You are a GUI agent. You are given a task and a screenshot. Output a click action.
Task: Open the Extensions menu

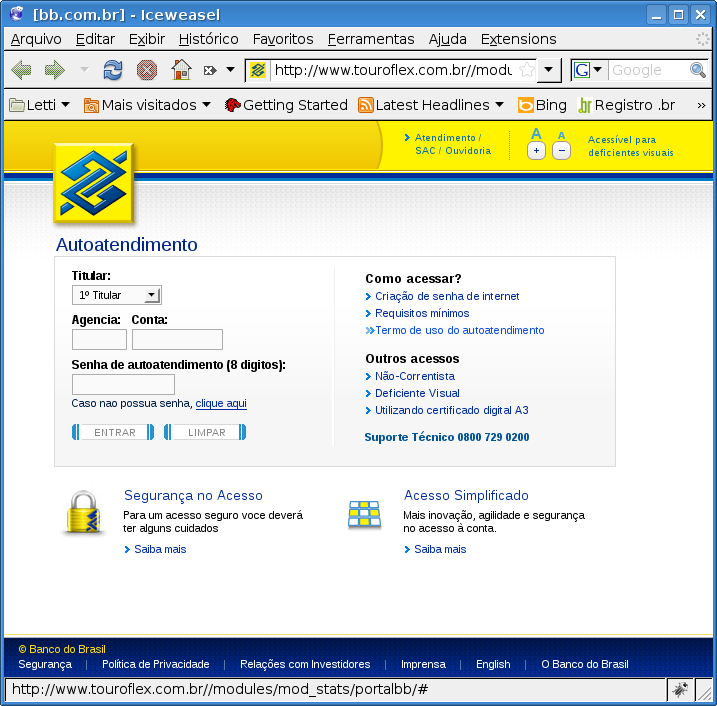point(519,39)
